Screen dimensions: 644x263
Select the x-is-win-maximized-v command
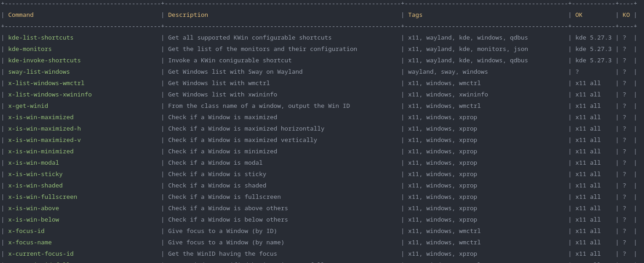[45, 140]
